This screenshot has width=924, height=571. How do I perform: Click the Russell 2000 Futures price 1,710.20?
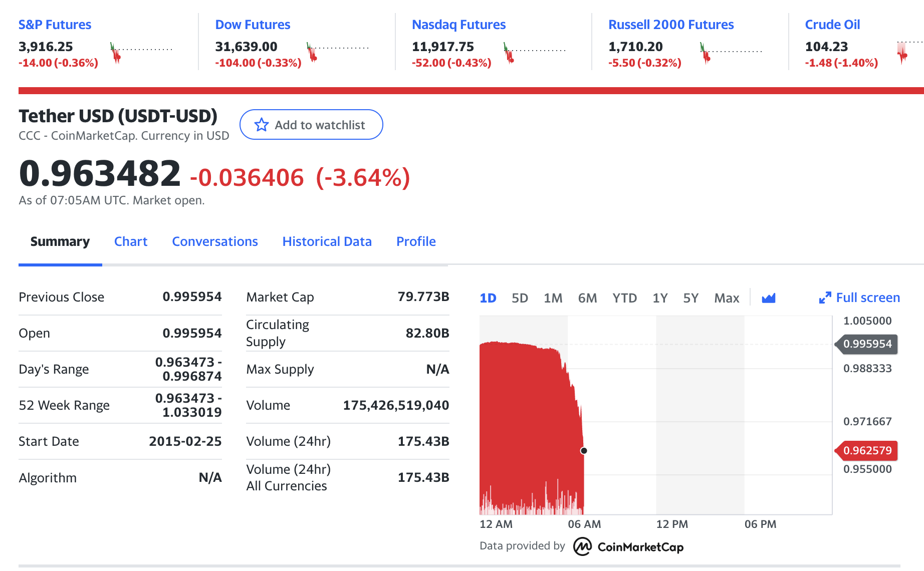(x=635, y=47)
